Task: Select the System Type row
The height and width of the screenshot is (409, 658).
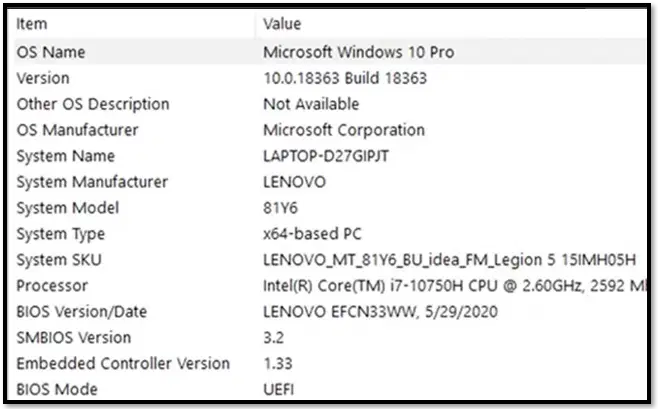Action: coord(330,234)
